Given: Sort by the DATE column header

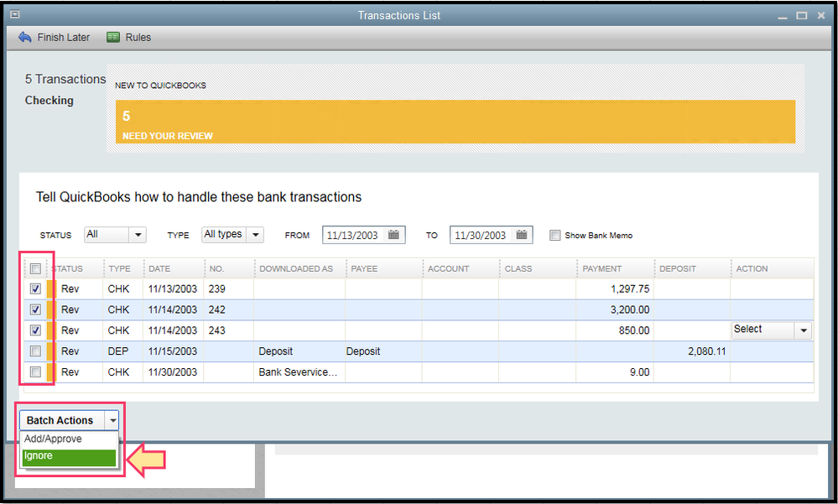Looking at the screenshot, I should click(159, 269).
